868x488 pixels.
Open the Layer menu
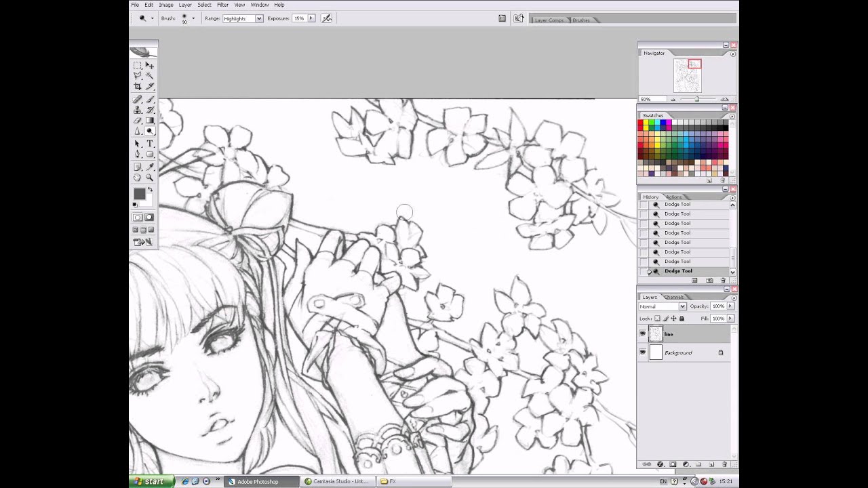185,5
